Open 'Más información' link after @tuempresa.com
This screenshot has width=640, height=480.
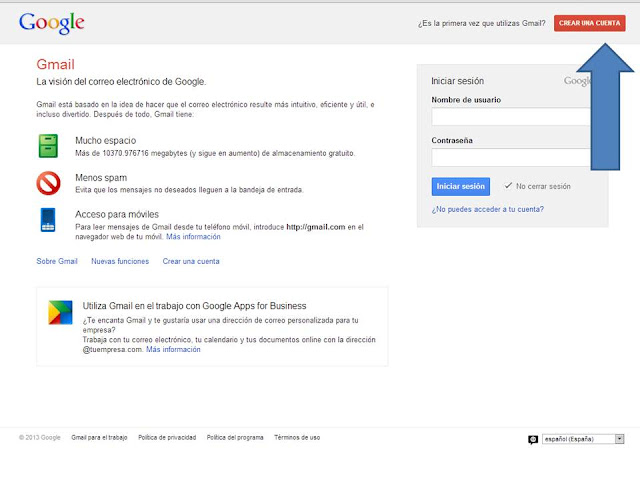tap(173, 349)
